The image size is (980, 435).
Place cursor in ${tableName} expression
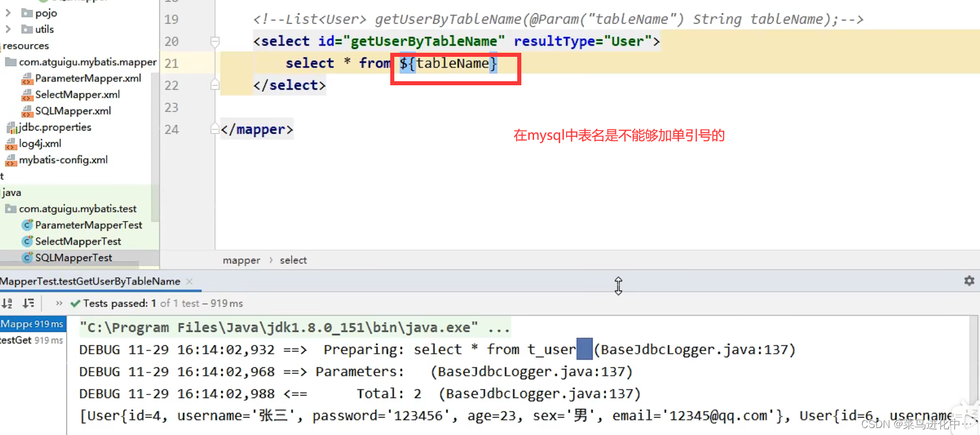(x=448, y=63)
